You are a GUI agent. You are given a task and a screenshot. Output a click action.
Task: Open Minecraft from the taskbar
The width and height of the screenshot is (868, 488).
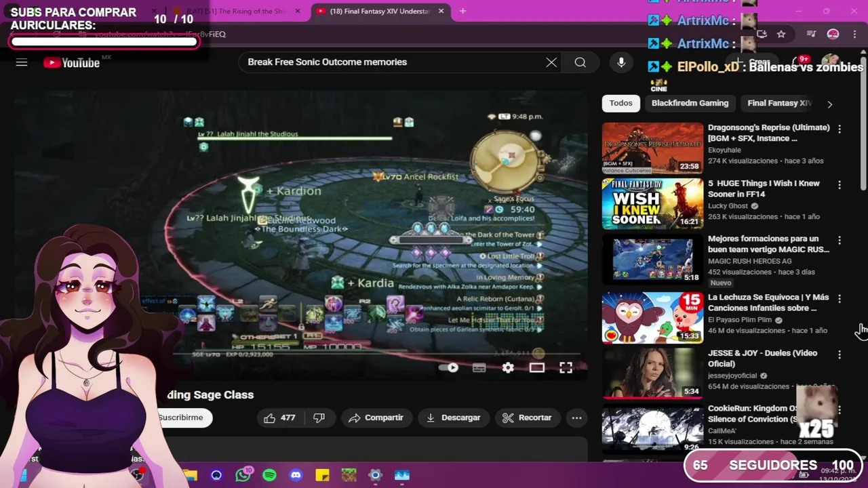[x=349, y=475]
